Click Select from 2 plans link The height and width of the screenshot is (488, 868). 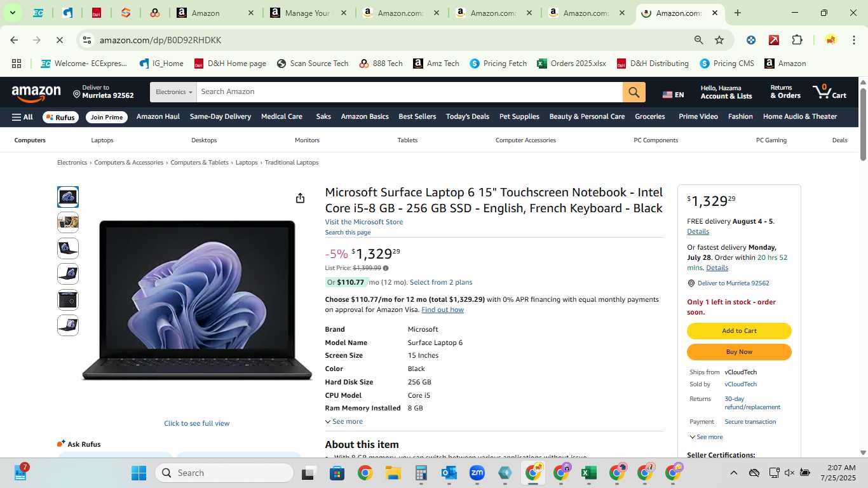pos(441,282)
